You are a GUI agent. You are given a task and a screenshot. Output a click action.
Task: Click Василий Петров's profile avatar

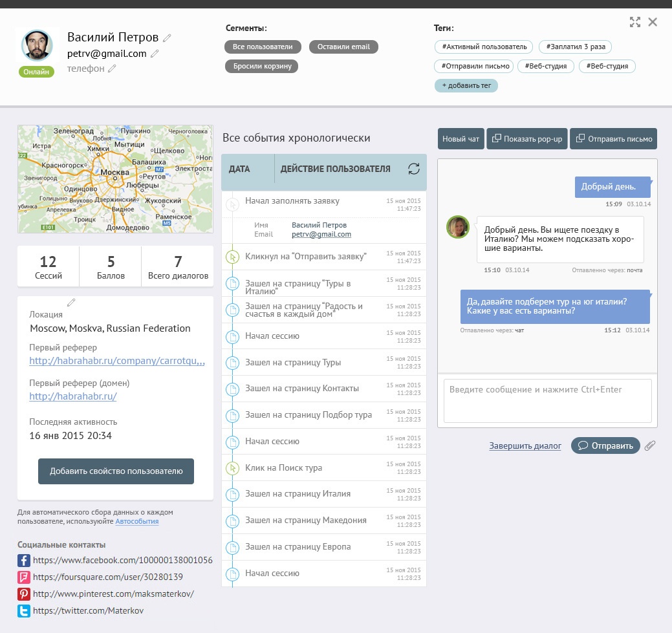pos(37,45)
